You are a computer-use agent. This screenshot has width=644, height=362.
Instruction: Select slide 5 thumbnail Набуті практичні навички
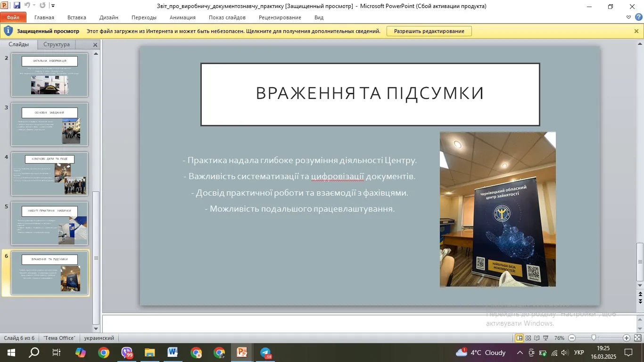(50, 223)
